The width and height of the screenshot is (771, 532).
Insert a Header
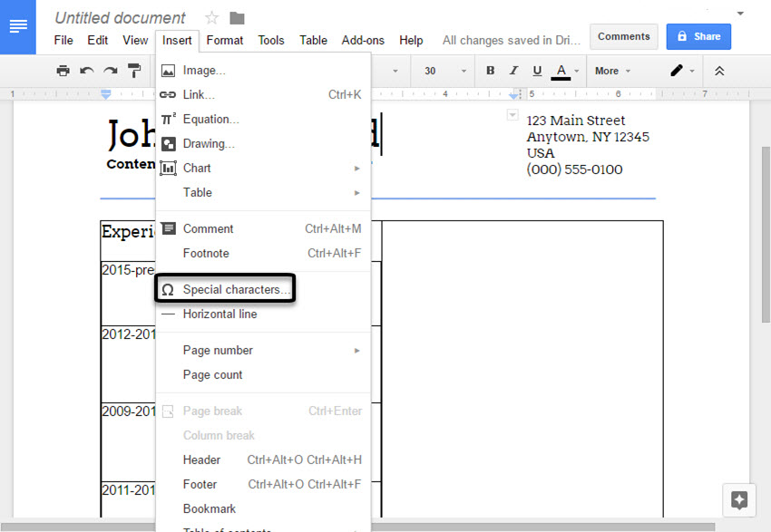tap(263, 460)
